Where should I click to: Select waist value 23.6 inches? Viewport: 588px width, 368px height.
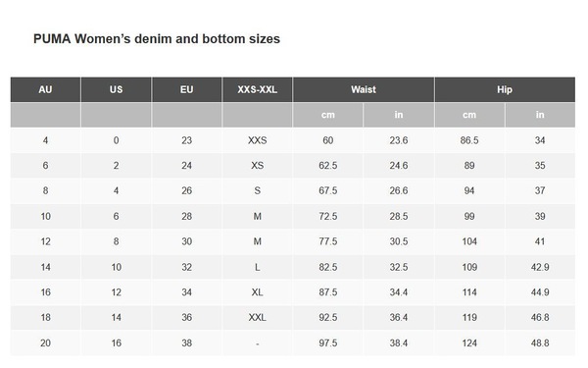click(x=399, y=140)
